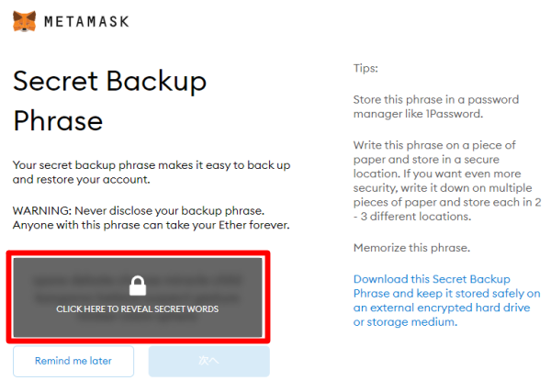Click the 'WARNING: Never disclose' sentence
551x392 pixels.
pyautogui.click(x=139, y=211)
